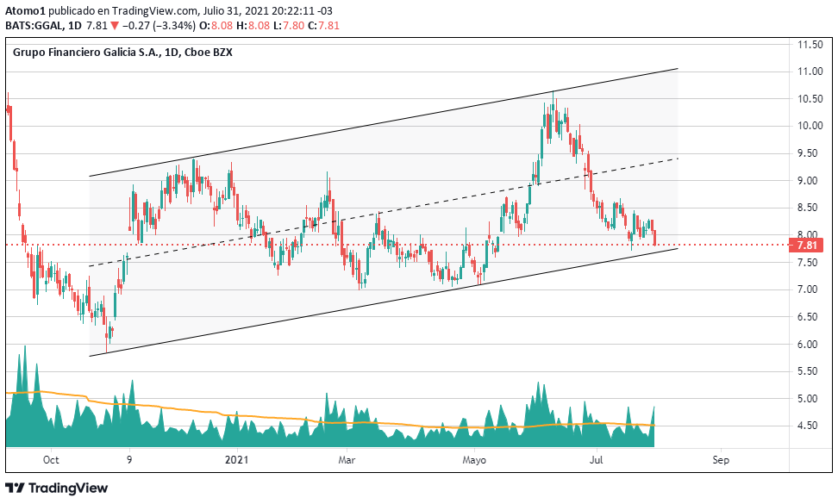Select the BATS:GGAL symbol text
This screenshot has width=838, height=504.
[x=35, y=26]
